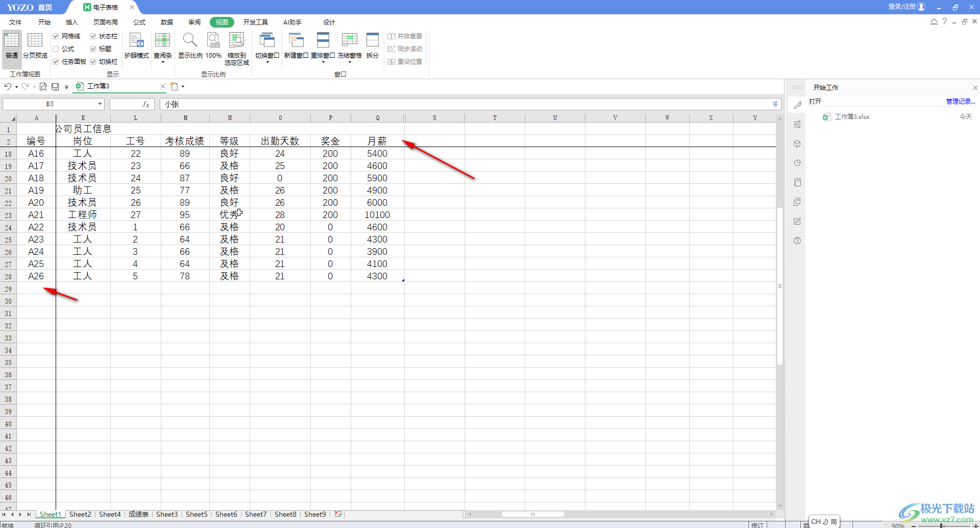Toggle the 标题 headings checkbox
The height and width of the screenshot is (528, 980).
93,49
